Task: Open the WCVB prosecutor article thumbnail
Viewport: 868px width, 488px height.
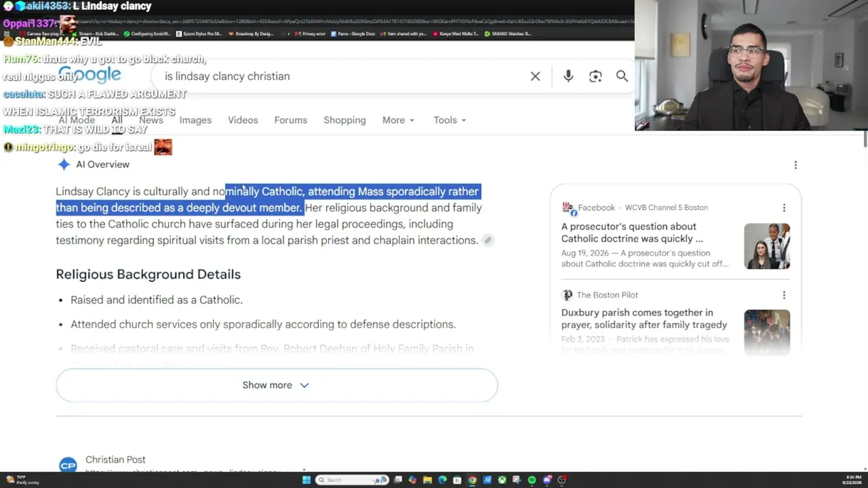Action: 767,246
